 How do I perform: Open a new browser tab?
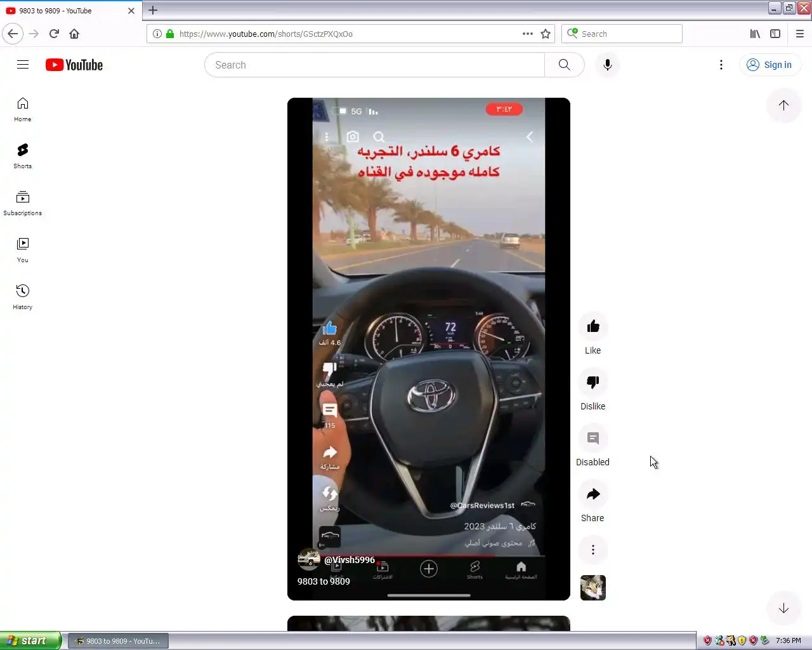click(153, 10)
